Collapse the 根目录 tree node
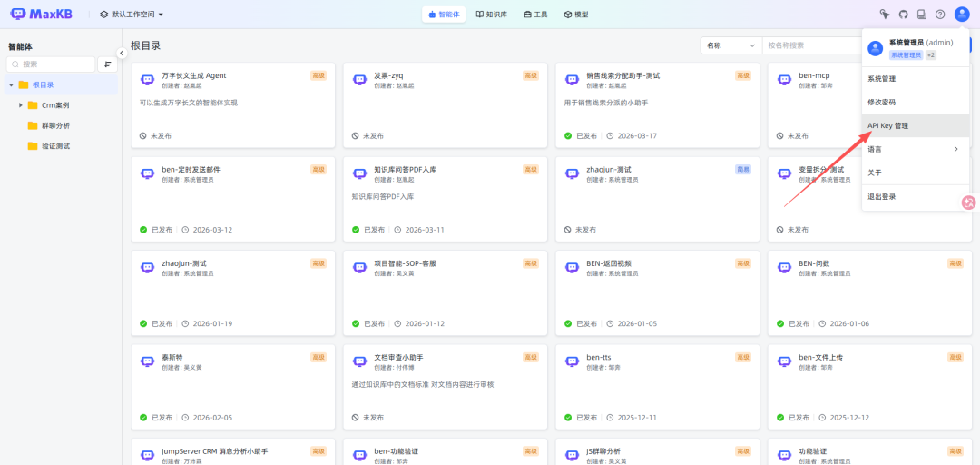 [x=11, y=85]
